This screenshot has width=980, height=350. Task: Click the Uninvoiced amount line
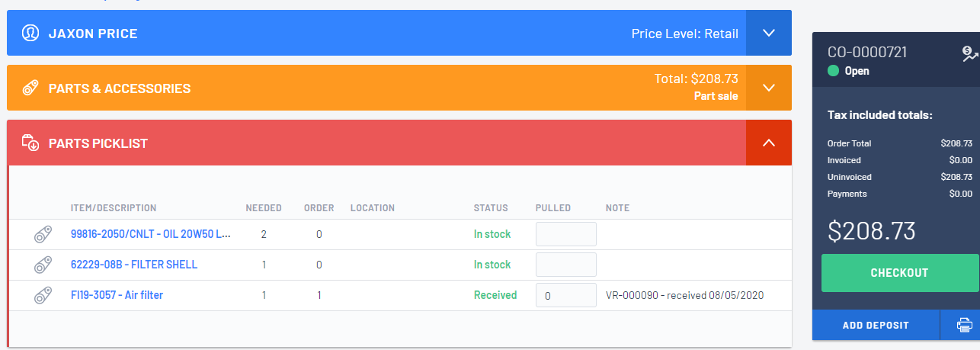coord(899,177)
